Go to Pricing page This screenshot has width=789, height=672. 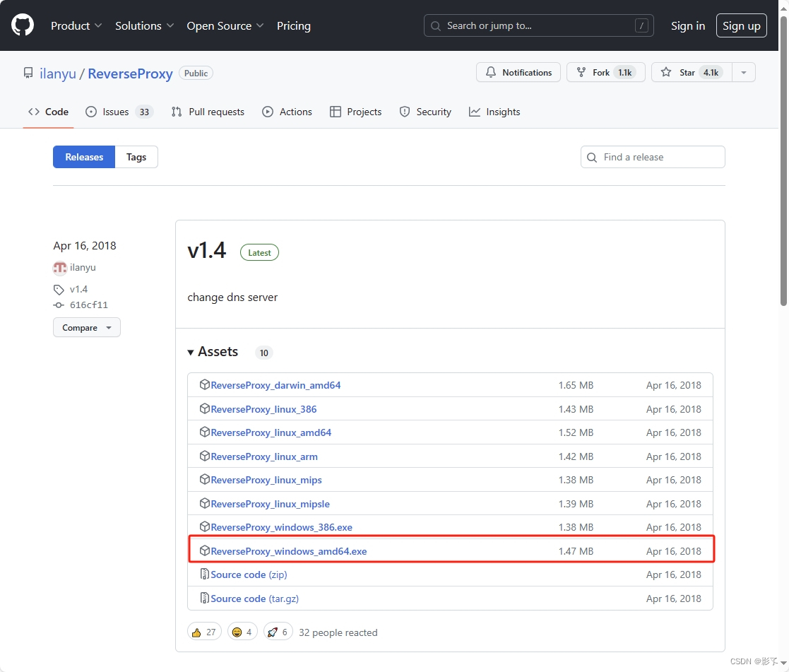(x=294, y=25)
